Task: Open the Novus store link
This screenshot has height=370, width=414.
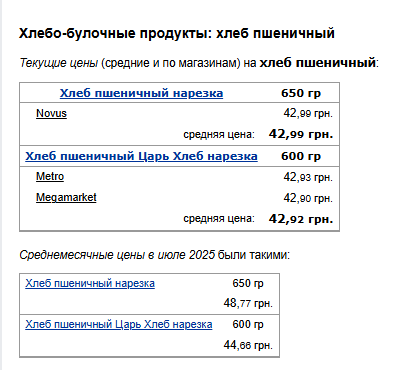Action: coord(51,113)
